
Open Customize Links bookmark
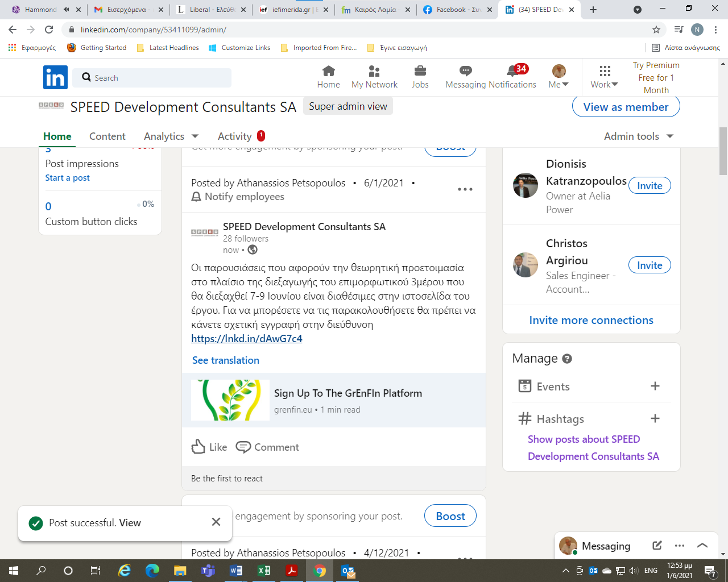[239, 48]
